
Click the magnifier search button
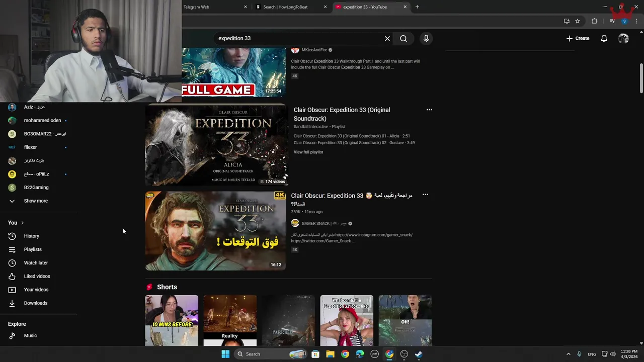[x=404, y=38]
